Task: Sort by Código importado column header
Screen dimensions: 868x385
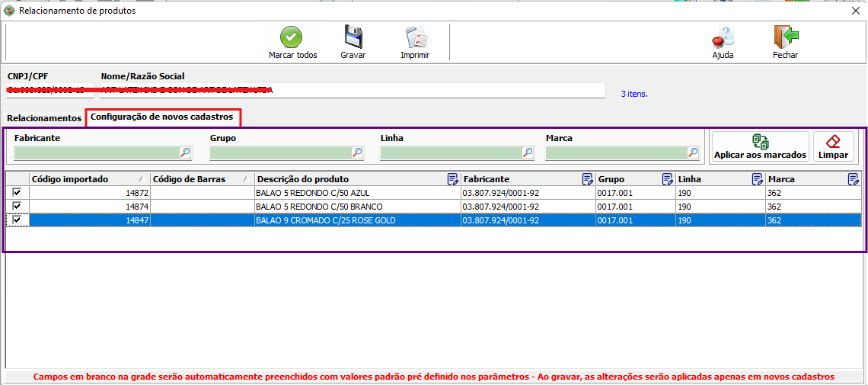Action: pyautogui.click(x=90, y=179)
